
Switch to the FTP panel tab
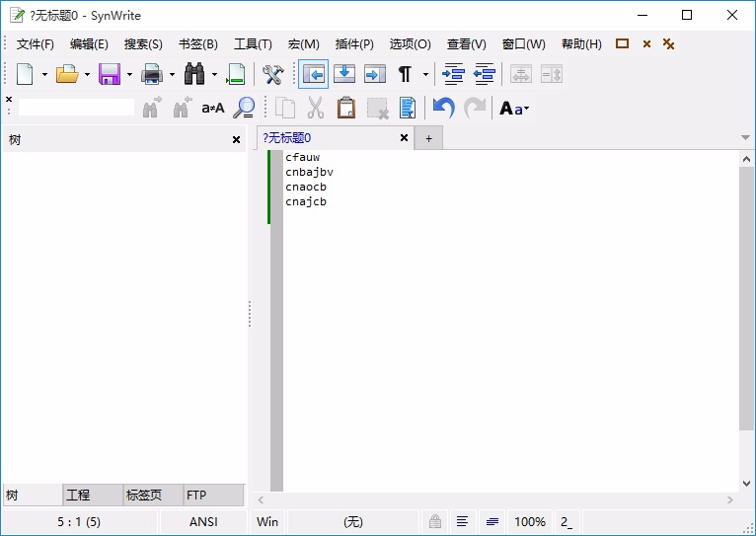(x=213, y=495)
